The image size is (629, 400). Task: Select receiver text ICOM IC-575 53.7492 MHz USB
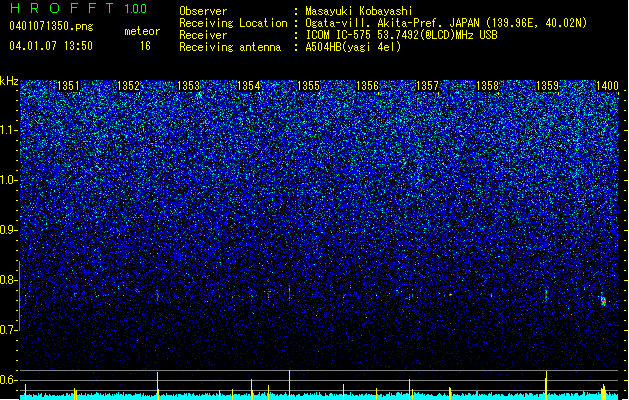pos(401,35)
